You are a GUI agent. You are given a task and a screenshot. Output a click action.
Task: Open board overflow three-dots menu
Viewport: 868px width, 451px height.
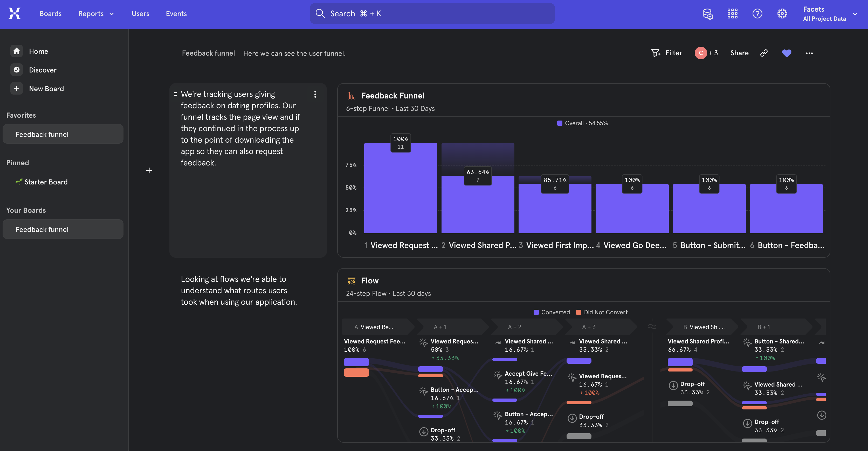click(x=809, y=53)
